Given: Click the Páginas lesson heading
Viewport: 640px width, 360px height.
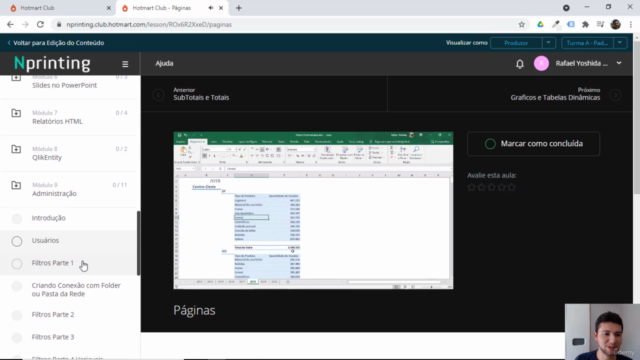Looking at the screenshot, I should pyautogui.click(x=194, y=310).
